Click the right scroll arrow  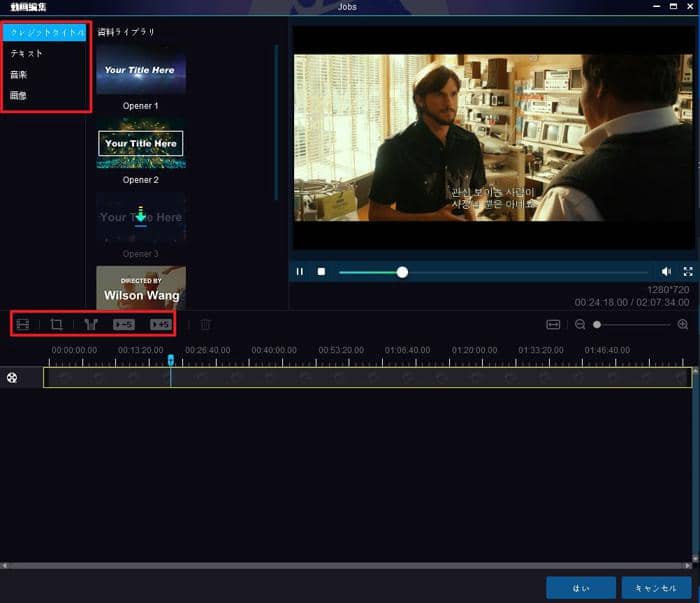(x=688, y=565)
